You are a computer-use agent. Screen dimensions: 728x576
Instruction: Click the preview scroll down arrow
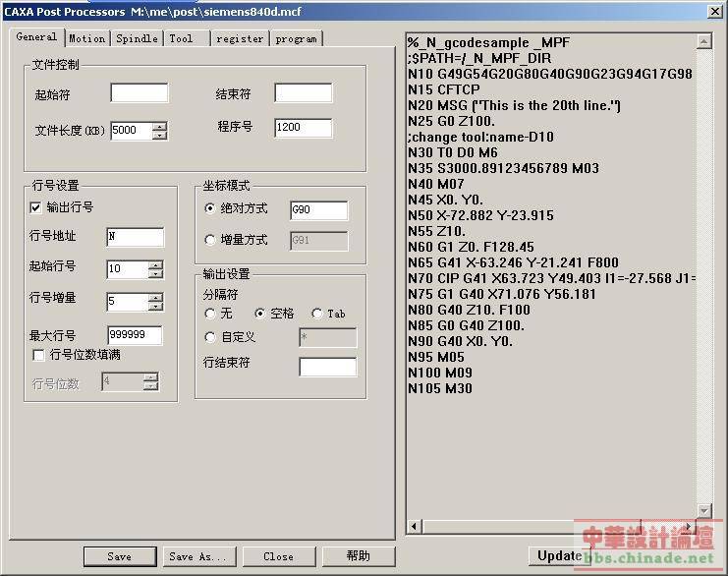pyautogui.click(x=704, y=511)
